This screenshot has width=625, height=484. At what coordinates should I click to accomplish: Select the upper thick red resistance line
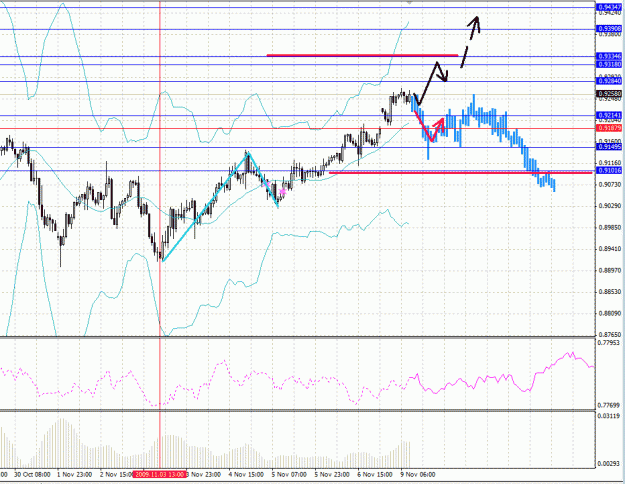362,55
